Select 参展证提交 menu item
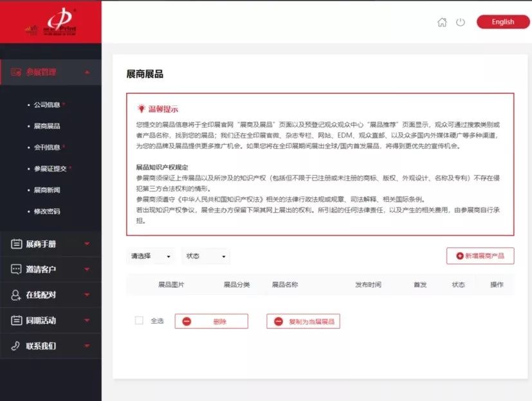This screenshot has height=401, width=532. coord(50,168)
